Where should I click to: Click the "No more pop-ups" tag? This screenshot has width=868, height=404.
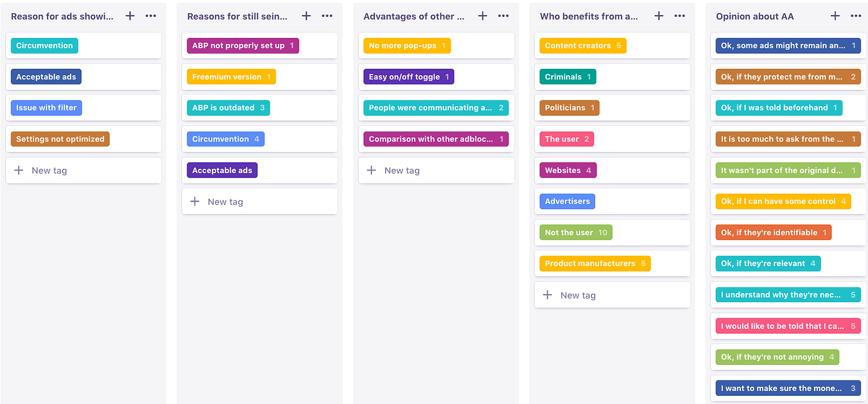click(x=406, y=45)
